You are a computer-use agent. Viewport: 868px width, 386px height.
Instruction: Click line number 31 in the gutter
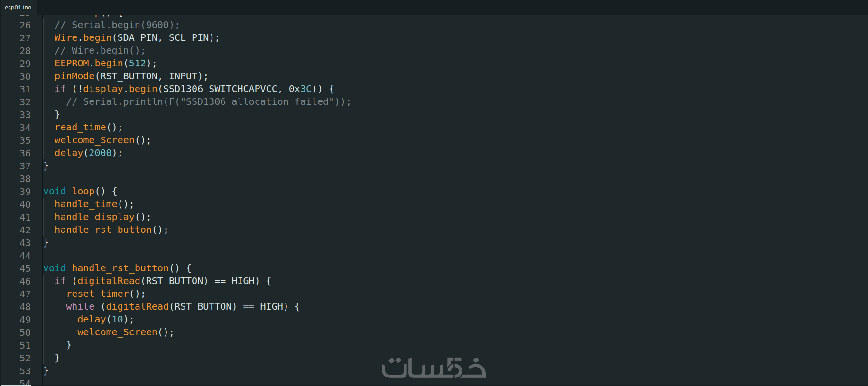[25, 89]
